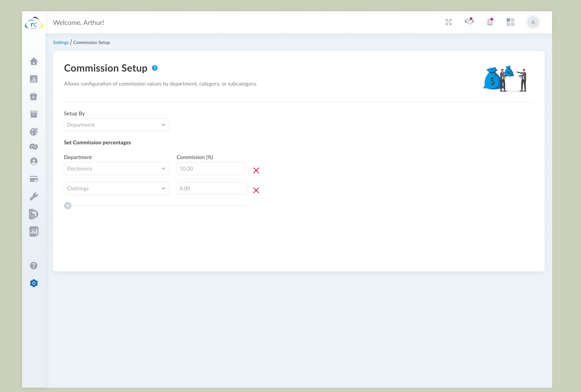Viewport: 581px width, 392px height.
Task: Remove the Electronics commission row
Action: [256, 171]
